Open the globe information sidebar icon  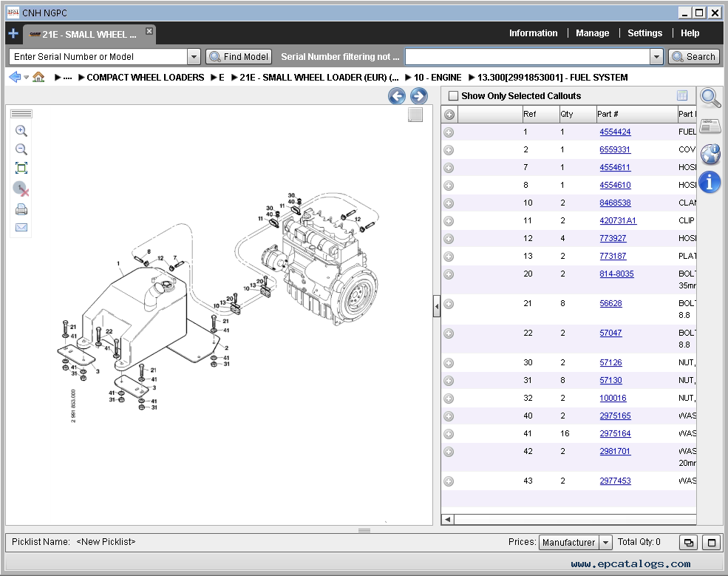pos(710,154)
